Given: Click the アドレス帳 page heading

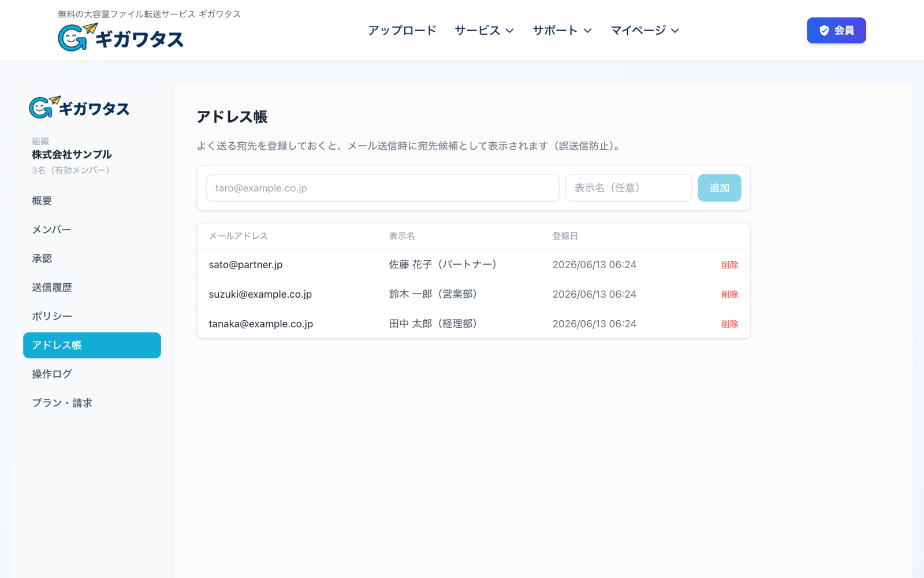Looking at the screenshot, I should pos(232,117).
